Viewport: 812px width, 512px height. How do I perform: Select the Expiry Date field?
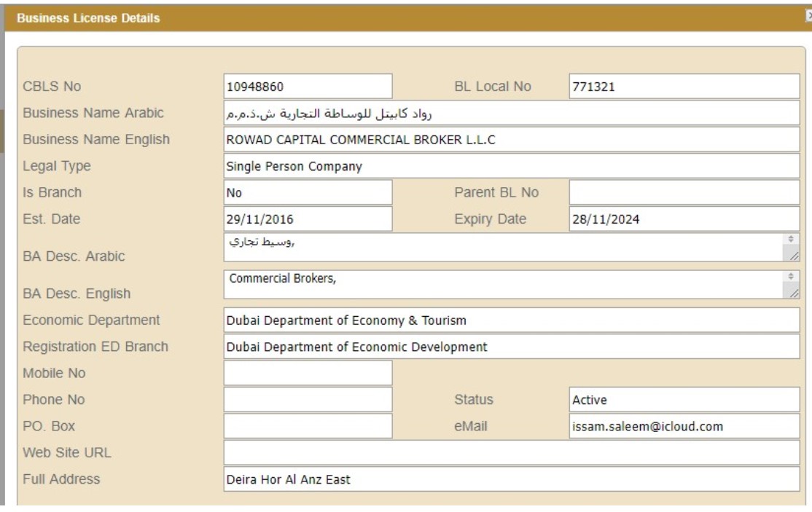(683, 218)
